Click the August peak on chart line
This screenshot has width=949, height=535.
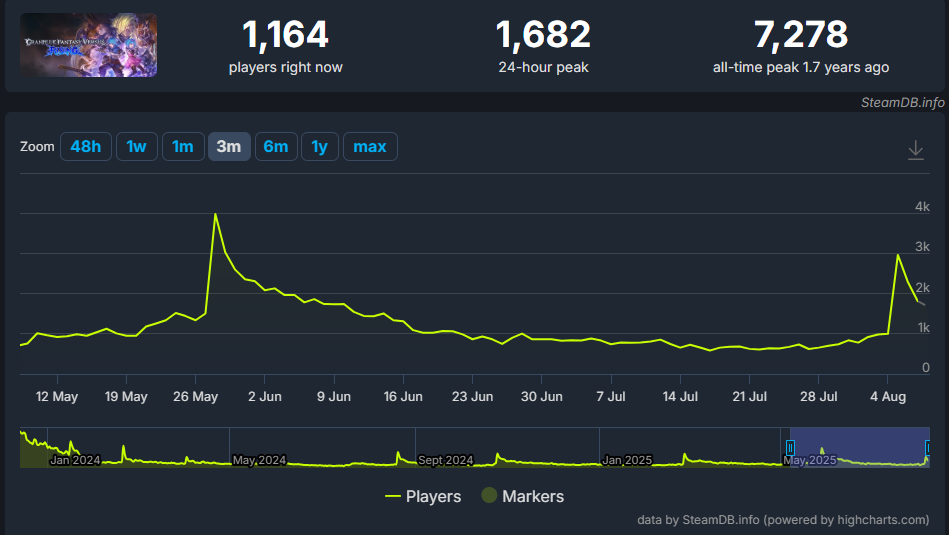tap(898, 255)
